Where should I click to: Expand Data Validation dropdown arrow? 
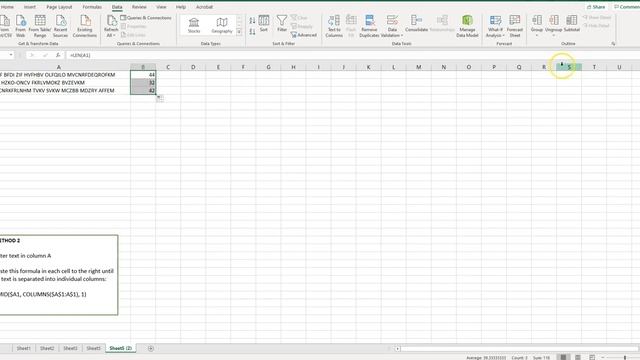click(x=402, y=36)
